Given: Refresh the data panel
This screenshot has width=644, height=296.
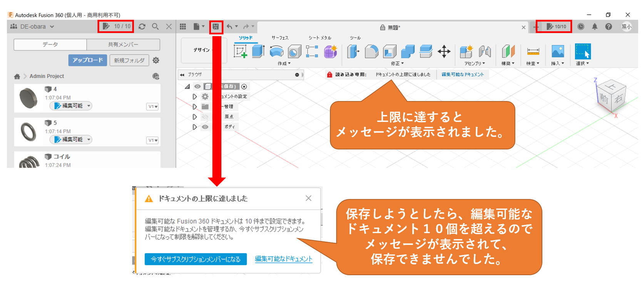Looking at the screenshot, I should (x=142, y=27).
